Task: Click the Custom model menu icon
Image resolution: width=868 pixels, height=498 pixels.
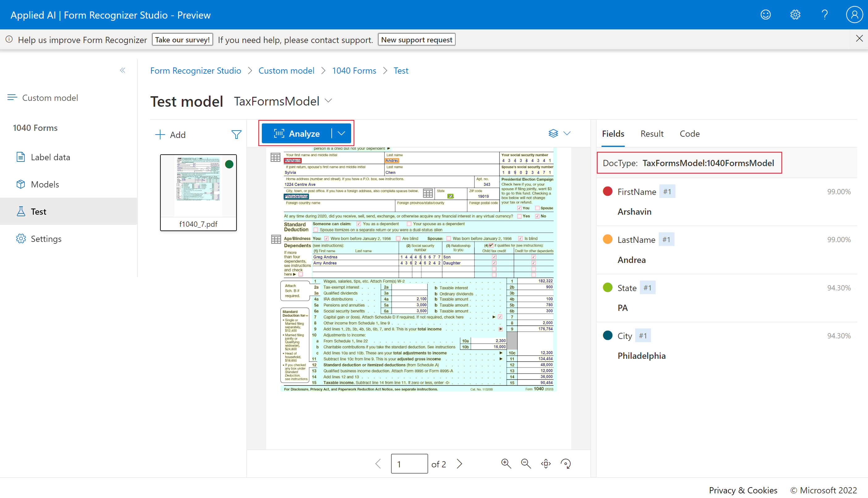Action: (x=12, y=97)
